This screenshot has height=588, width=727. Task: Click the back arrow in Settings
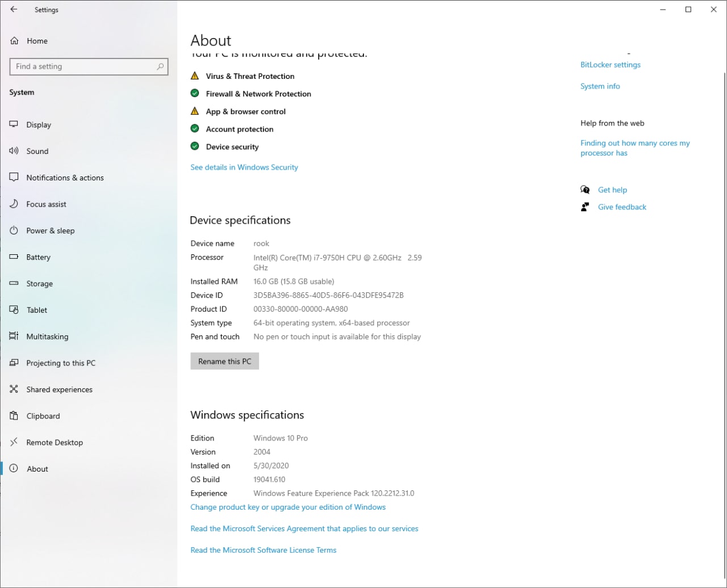tap(14, 10)
